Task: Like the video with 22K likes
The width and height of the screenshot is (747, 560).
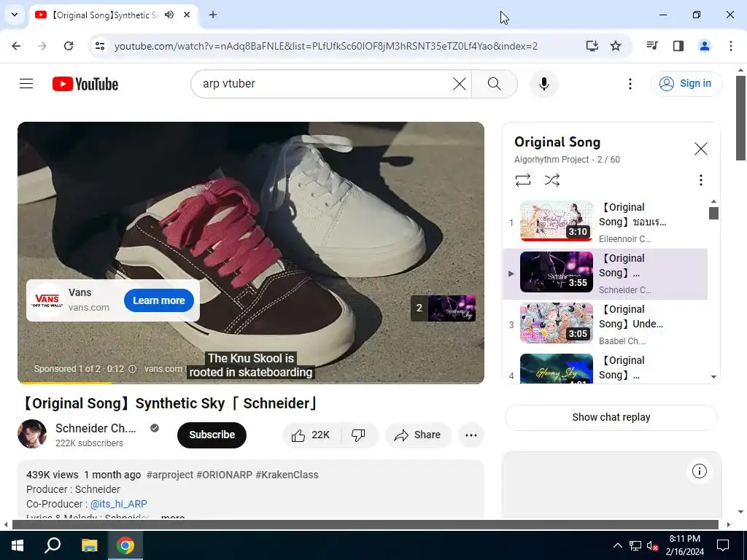Action: click(x=311, y=435)
